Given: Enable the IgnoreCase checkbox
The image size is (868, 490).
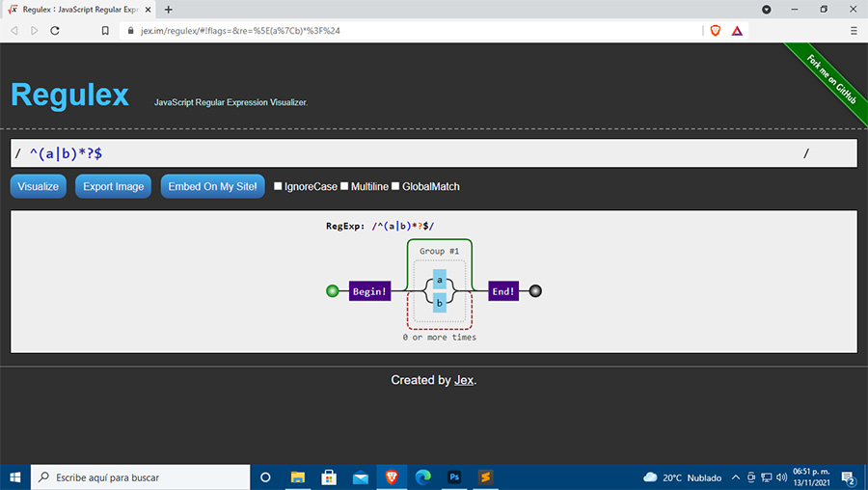Looking at the screenshot, I should click(279, 186).
